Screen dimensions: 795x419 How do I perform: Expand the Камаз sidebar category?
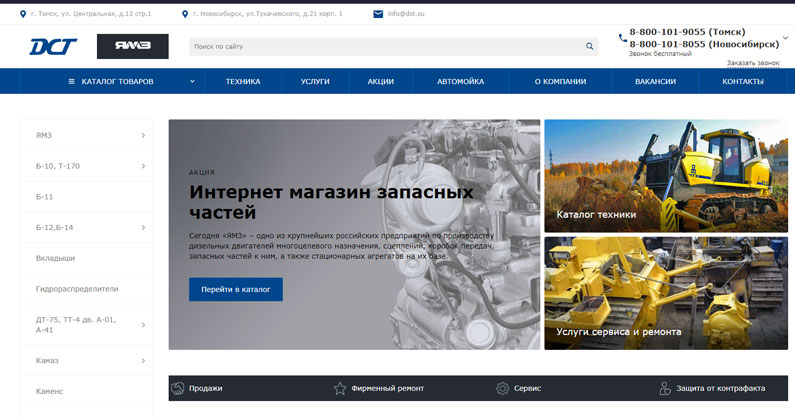[143, 360]
